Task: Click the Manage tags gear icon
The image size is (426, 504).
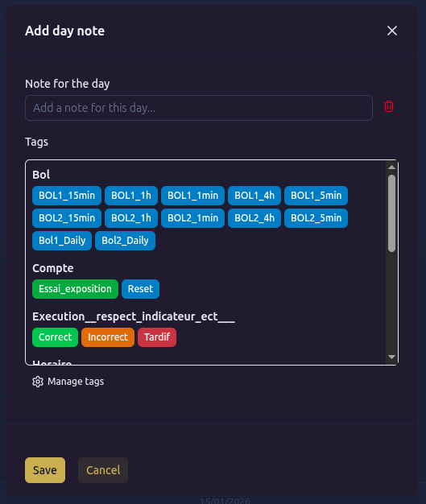Action: (x=38, y=382)
